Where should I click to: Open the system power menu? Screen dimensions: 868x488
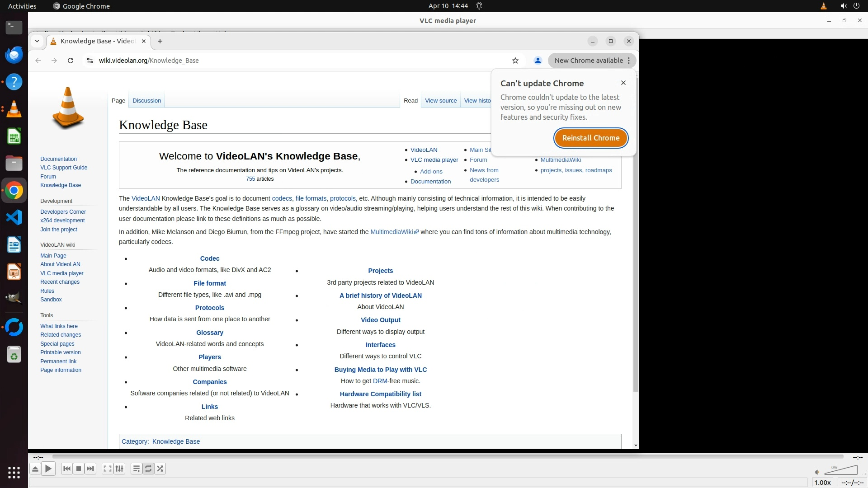(856, 6)
